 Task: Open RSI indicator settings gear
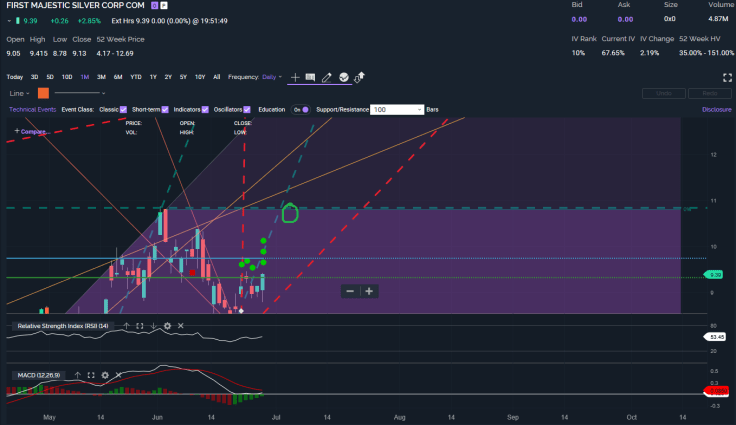coord(167,326)
